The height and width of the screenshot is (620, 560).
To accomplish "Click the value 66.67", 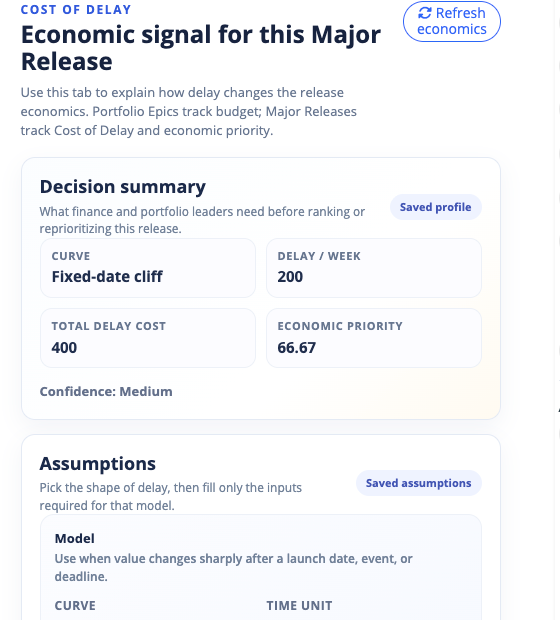I will pos(297,348).
